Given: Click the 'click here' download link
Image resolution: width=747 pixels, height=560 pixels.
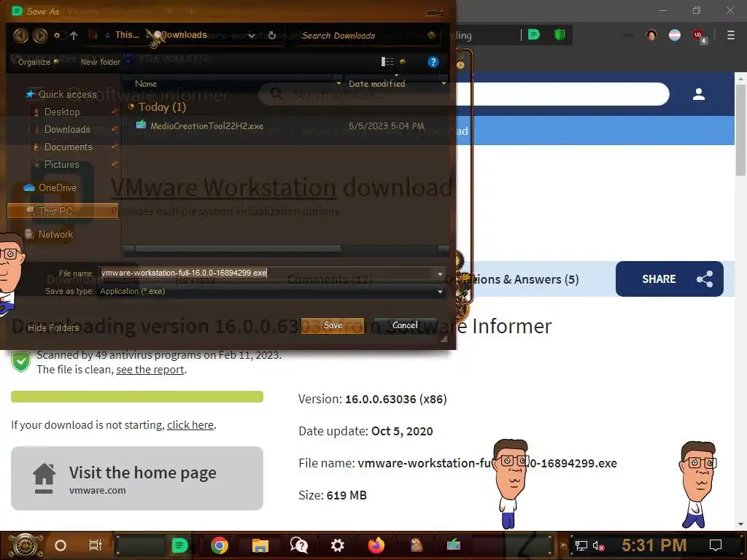Looking at the screenshot, I should coord(190,425).
